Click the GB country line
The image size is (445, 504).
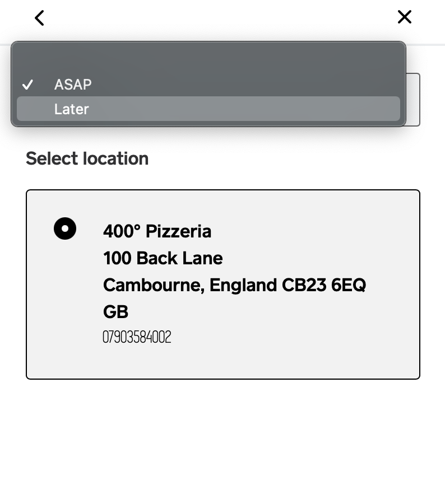[x=115, y=311]
